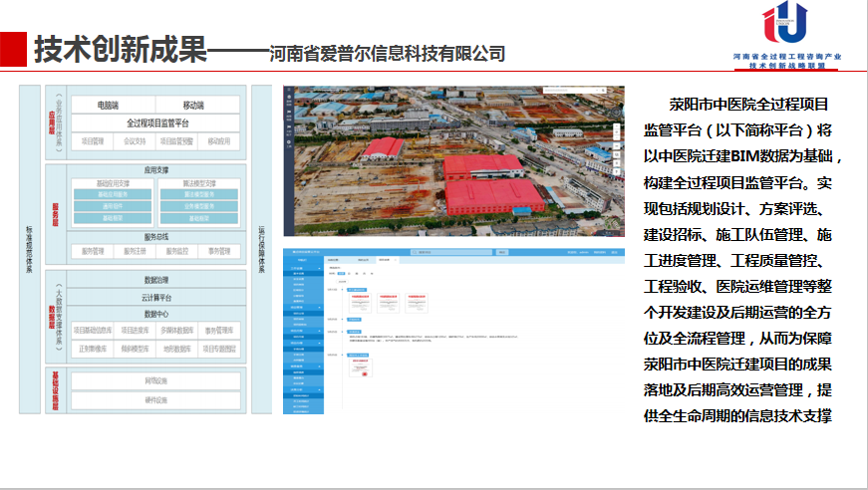Select the 硬件设施 row in the infrastructure layer
868x490 pixels.
tap(156, 400)
